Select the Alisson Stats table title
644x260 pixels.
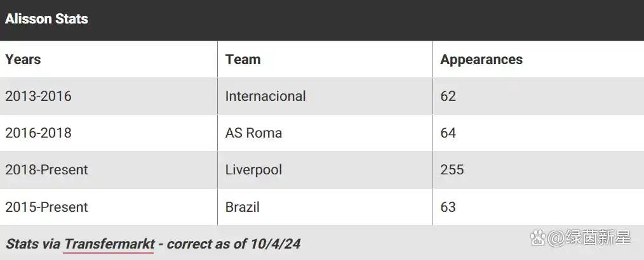[x=46, y=19]
